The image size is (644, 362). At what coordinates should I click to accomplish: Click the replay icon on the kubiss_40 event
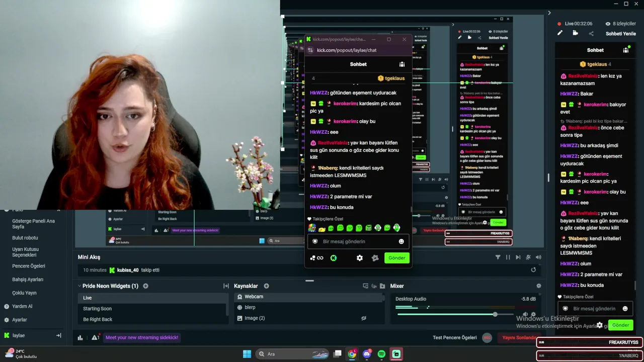533,270
